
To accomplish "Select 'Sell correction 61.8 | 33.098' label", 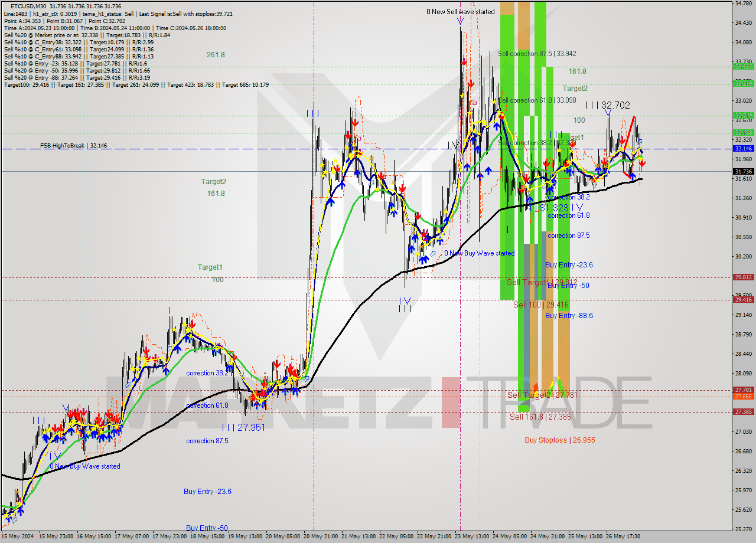I will point(537,100).
